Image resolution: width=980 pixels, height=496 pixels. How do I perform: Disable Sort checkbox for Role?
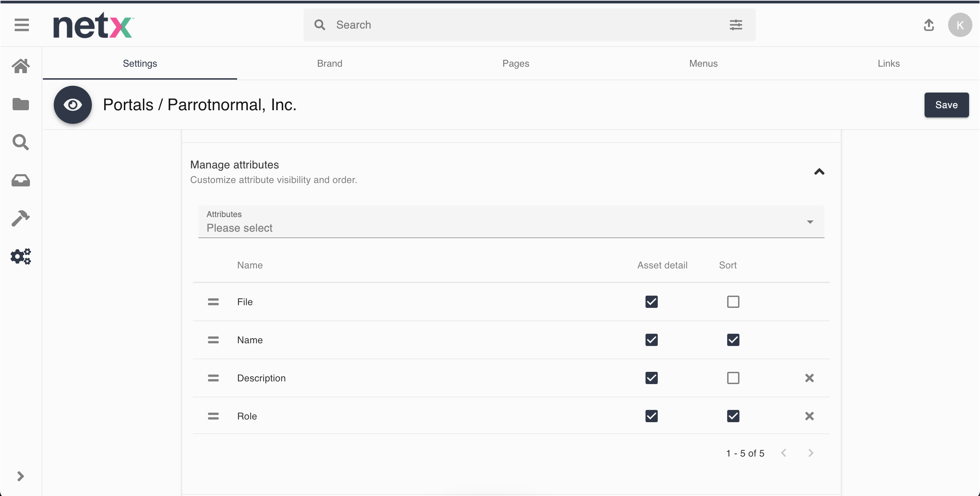click(x=733, y=416)
